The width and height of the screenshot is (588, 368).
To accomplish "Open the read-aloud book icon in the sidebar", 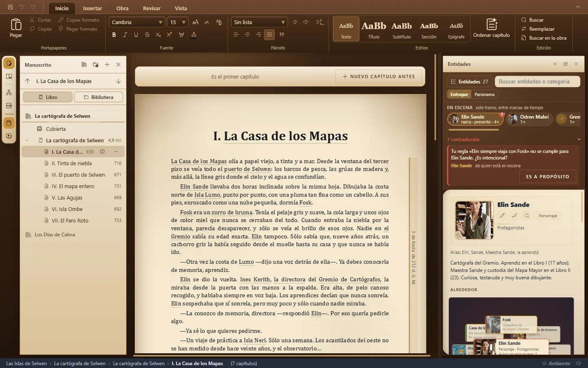I will pos(9,76).
